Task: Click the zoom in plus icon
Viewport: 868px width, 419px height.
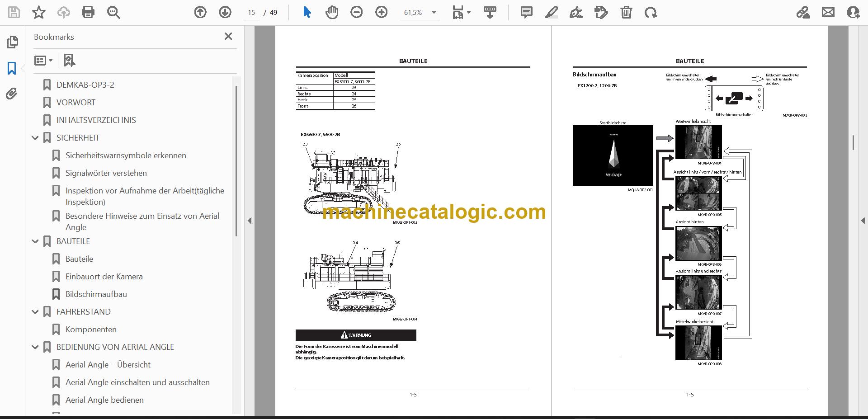Action: (382, 12)
